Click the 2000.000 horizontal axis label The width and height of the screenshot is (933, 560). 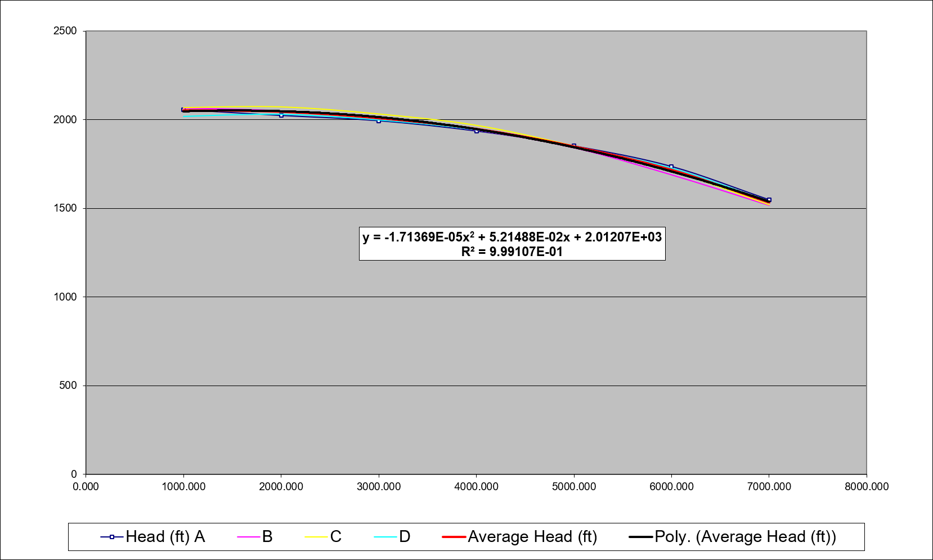pyautogui.click(x=281, y=487)
